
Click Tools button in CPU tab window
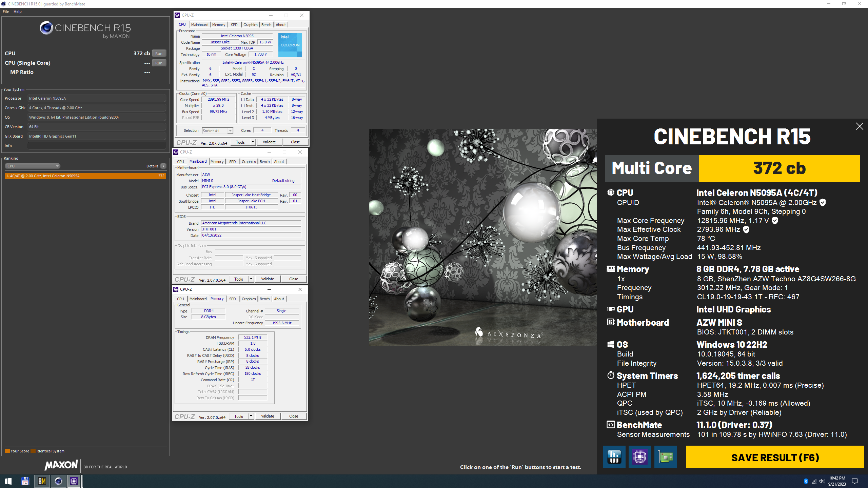point(240,142)
